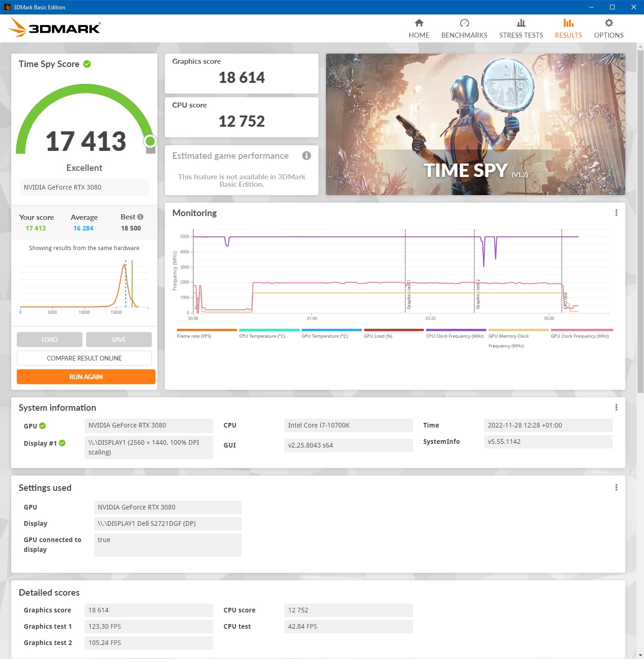The height and width of the screenshot is (659, 644).
Task: Click the SystemInfo version v5.55.1142
Action: coord(549,442)
